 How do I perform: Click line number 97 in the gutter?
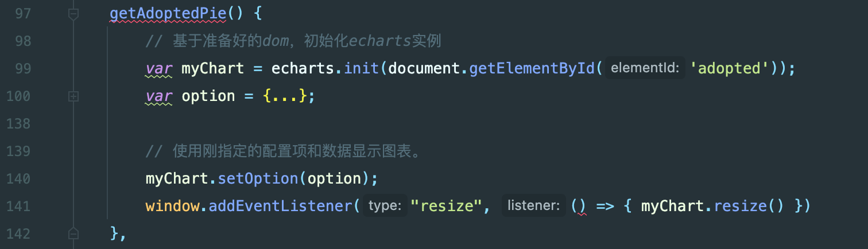[23, 14]
